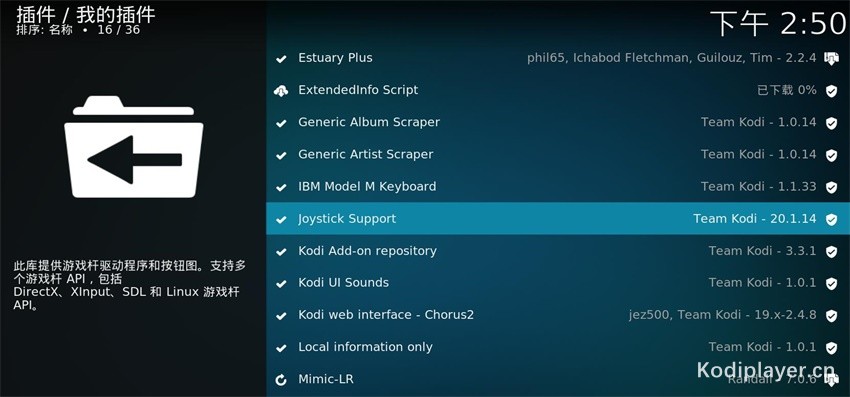Open the Joystick Support add-on
The width and height of the screenshot is (850, 397).
tap(558, 219)
